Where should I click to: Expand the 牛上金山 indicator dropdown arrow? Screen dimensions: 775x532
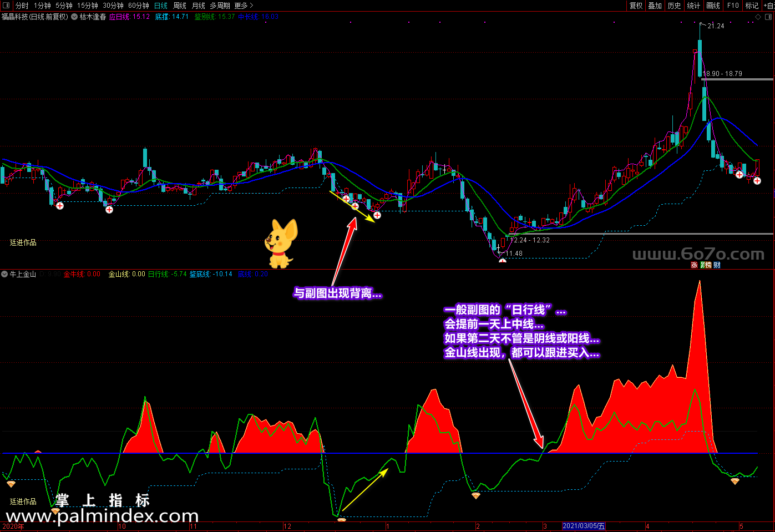click(x=4, y=274)
